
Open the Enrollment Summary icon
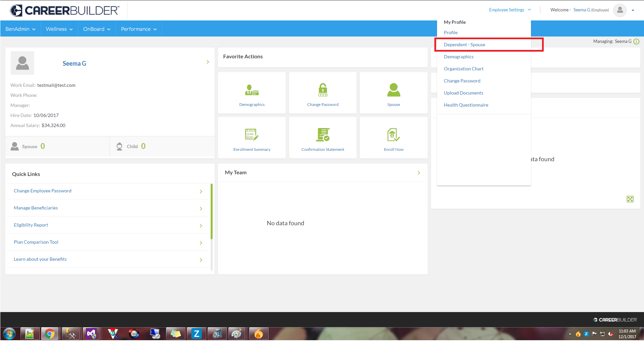(252, 135)
